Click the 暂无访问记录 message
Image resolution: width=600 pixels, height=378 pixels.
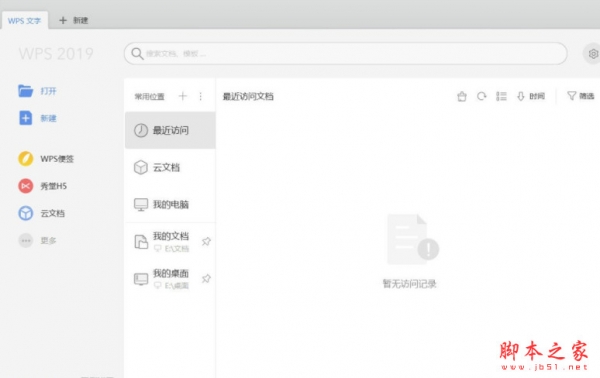(x=409, y=284)
